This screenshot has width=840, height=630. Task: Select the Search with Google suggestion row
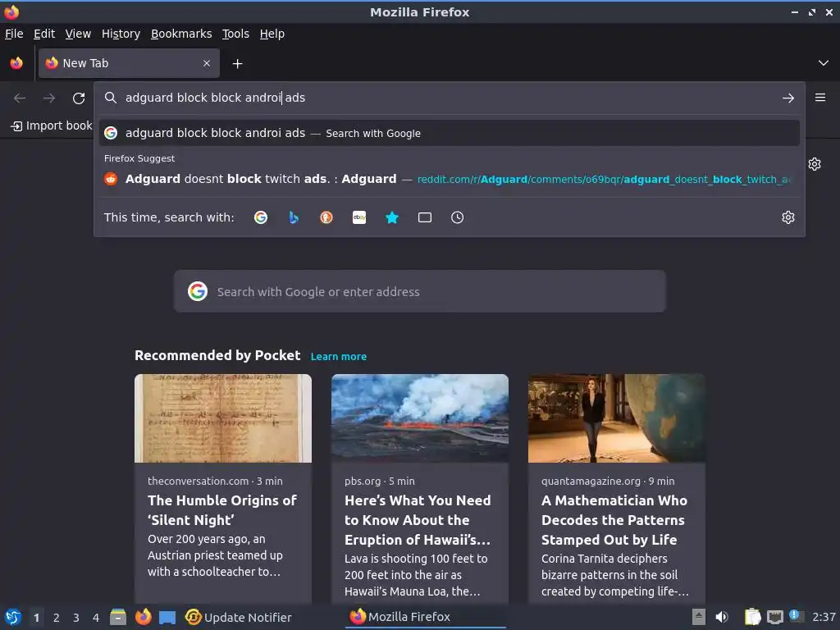click(x=449, y=133)
